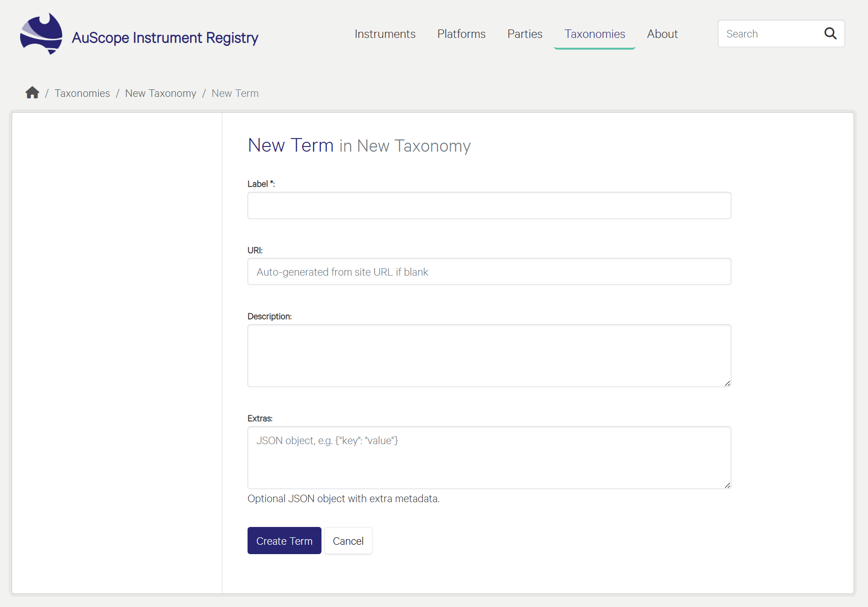Click the AuScope Australia logo icon
Image resolution: width=868 pixels, height=607 pixels.
pyautogui.click(x=41, y=34)
